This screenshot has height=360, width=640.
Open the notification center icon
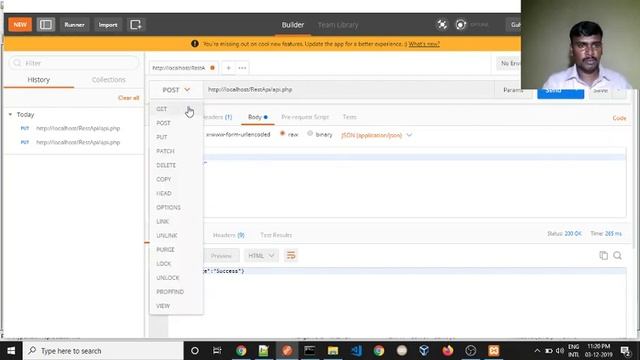pos(625,351)
